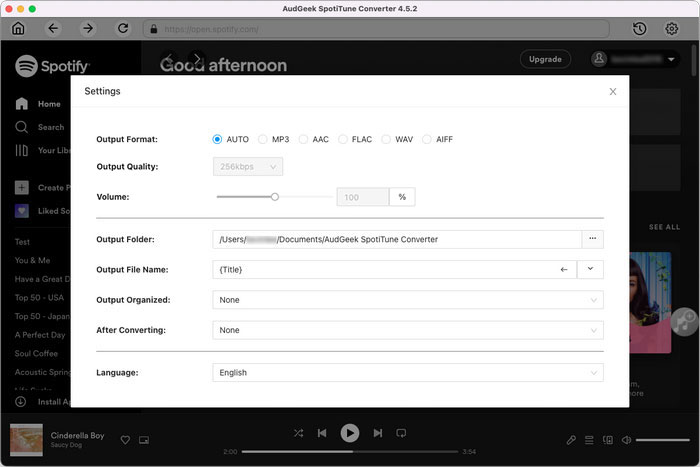Open the Soul Coffee playlist
The image size is (700, 467).
[x=36, y=354]
